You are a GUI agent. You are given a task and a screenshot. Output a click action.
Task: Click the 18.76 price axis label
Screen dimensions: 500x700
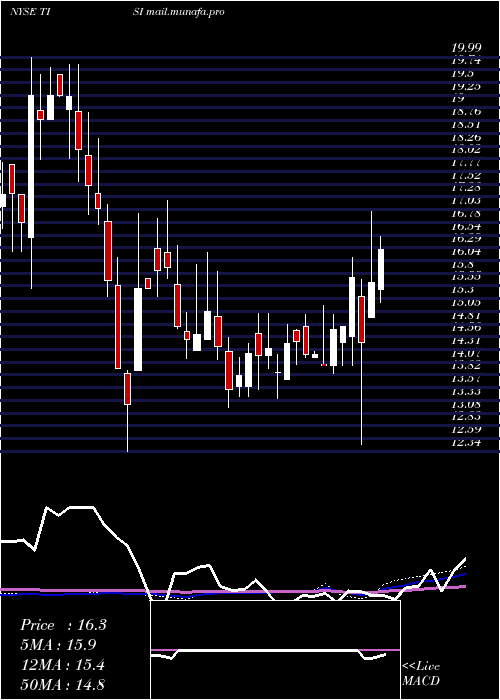(x=466, y=112)
